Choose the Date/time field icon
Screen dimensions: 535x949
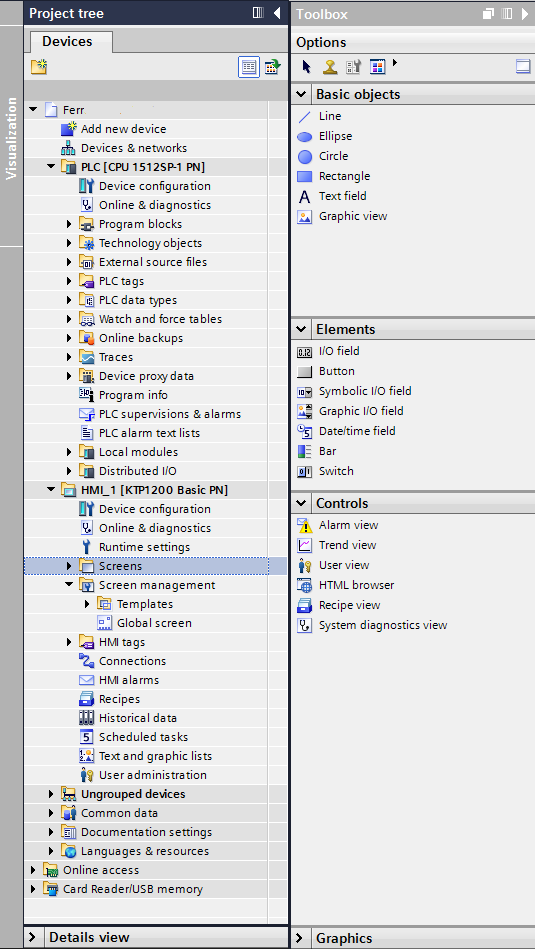click(x=304, y=432)
